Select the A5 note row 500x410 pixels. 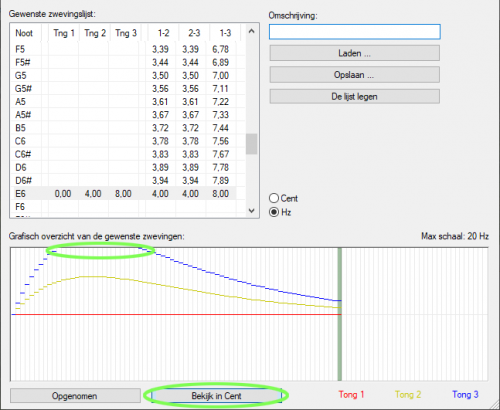point(128,102)
